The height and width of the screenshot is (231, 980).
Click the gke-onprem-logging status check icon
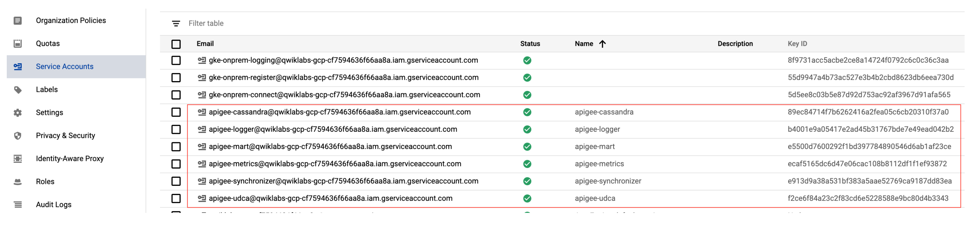tap(527, 61)
